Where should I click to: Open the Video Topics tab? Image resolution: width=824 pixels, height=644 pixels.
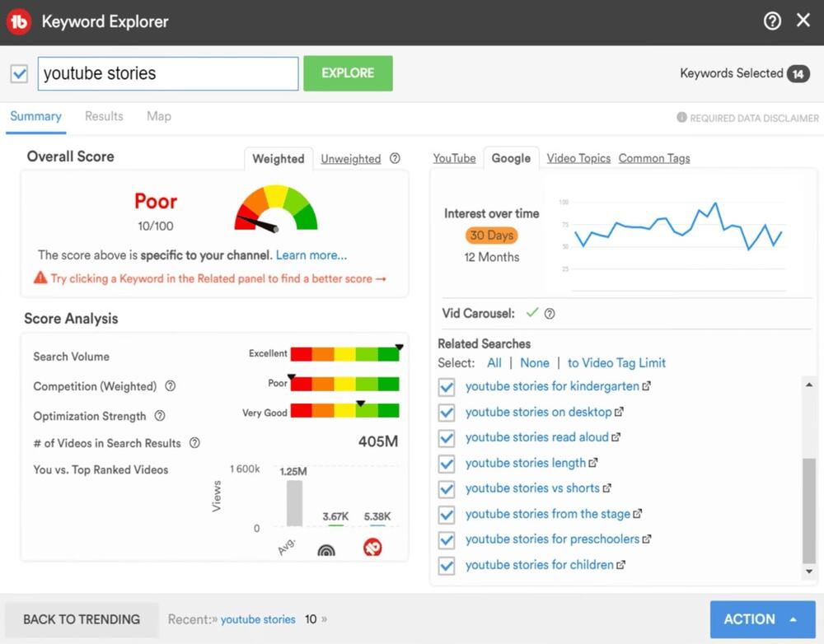[x=578, y=158]
